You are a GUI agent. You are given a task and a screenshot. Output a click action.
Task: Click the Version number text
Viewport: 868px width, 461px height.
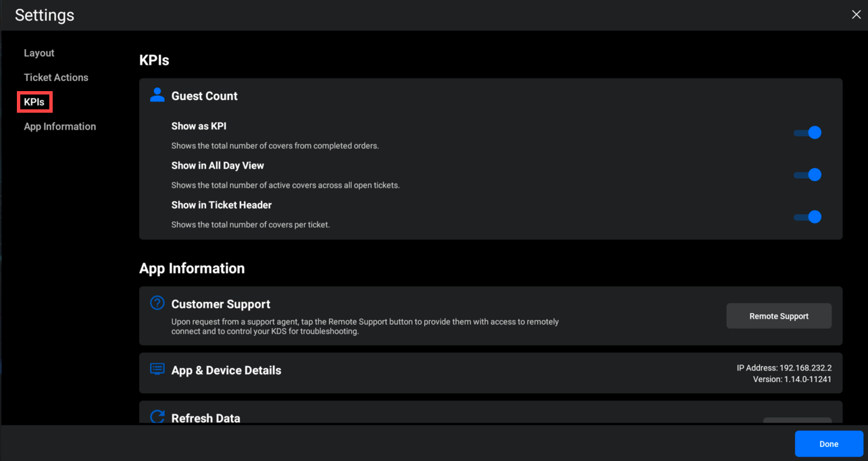tap(792, 379)
